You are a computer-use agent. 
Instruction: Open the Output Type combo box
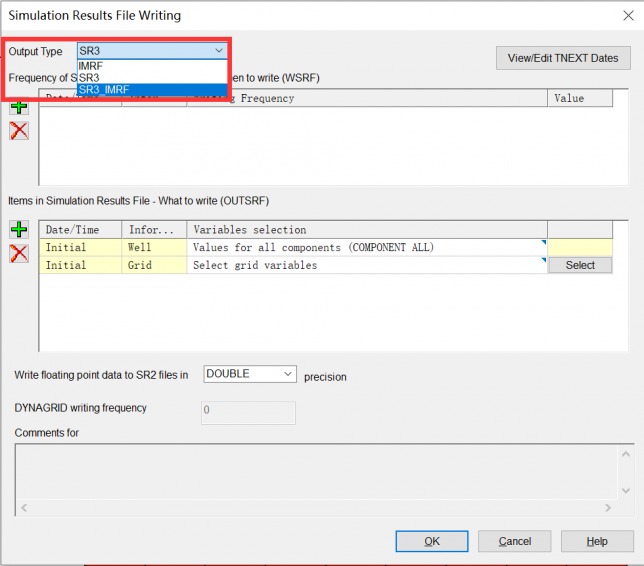click(x=153, y=50)
